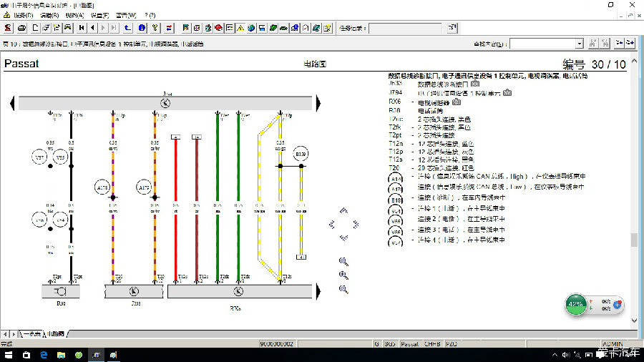Click the printer icon in the toolbar
644x362 pixels.
click(21, 28)
